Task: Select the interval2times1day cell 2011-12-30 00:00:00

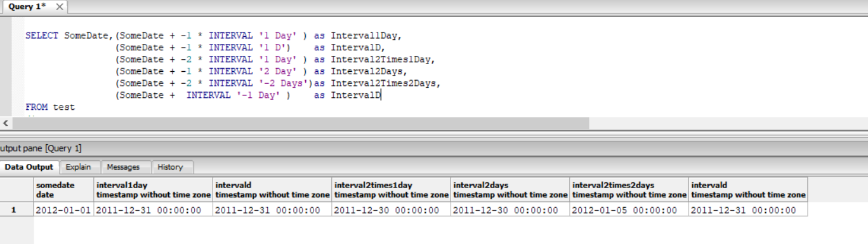Action: (391, 210)
